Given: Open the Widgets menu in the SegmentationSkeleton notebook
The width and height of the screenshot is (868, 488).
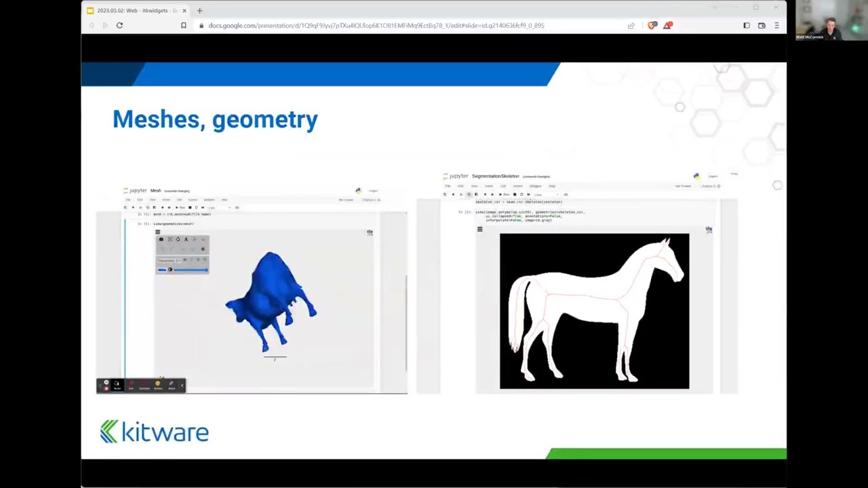Looking at the screenshot, I should (536, 186).
